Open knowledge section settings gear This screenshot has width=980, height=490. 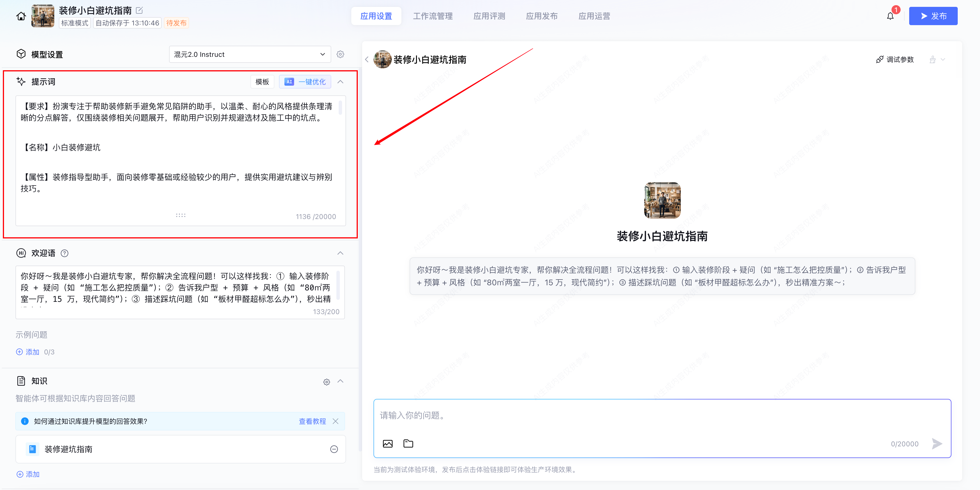(x=326, y=381)
